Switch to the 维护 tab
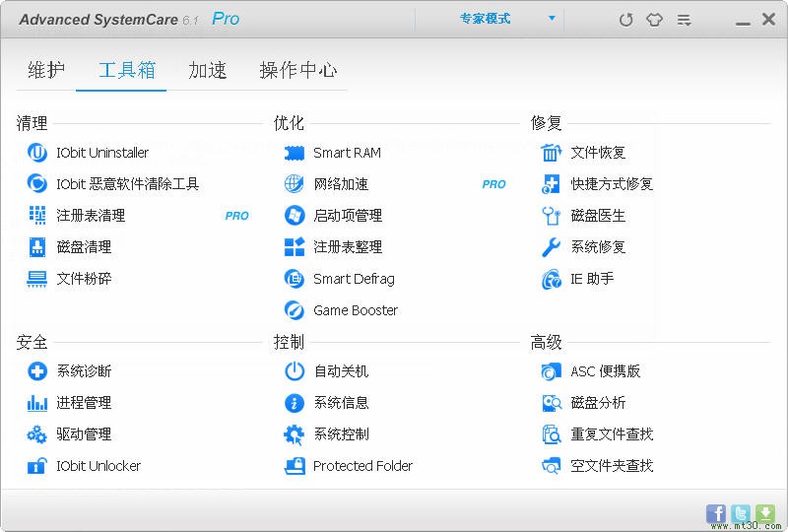 coord(45,70)
